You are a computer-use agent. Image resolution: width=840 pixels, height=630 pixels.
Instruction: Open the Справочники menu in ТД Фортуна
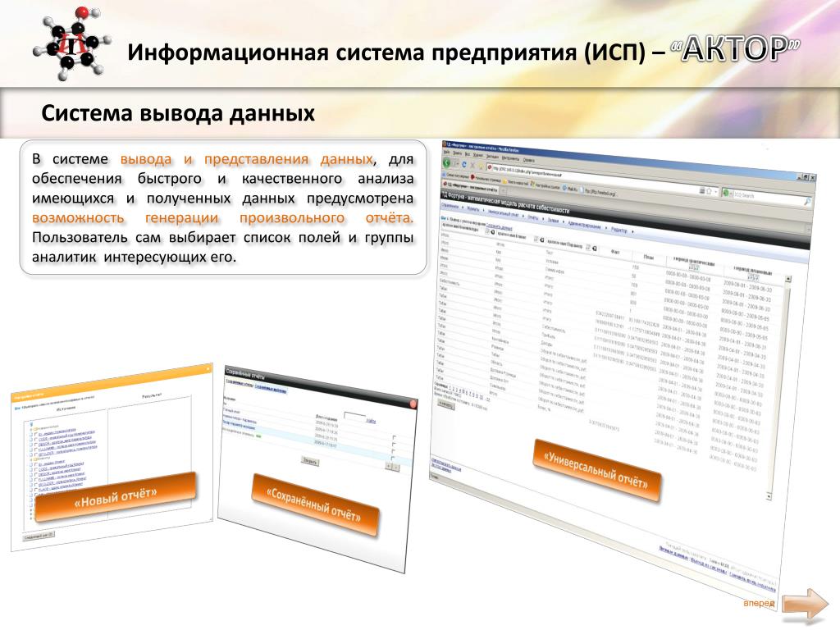point(450,206)
